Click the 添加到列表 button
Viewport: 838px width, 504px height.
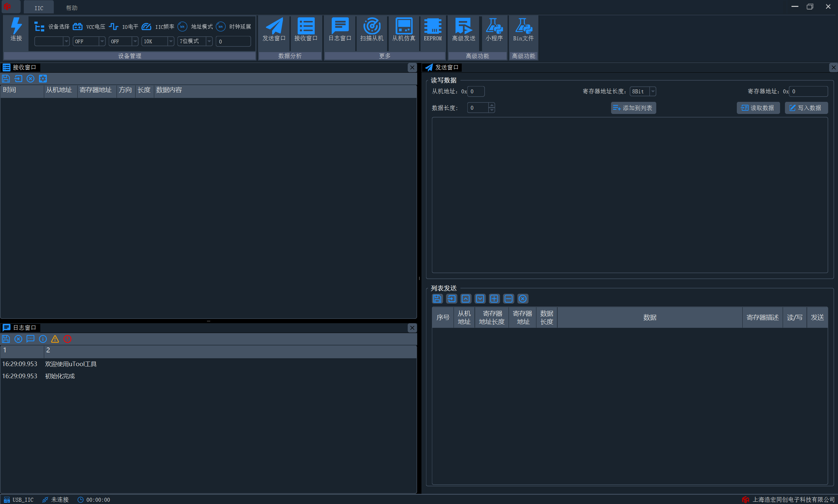tap(633, 108)
